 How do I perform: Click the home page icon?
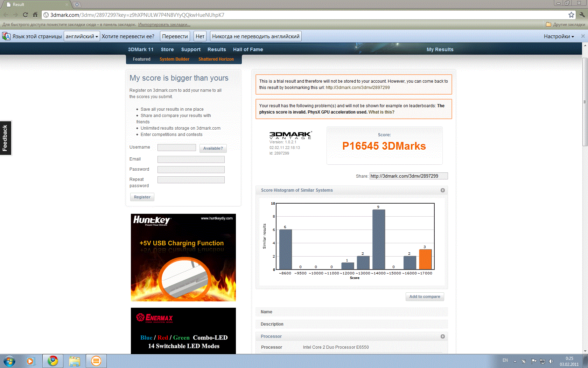point(35,15)
